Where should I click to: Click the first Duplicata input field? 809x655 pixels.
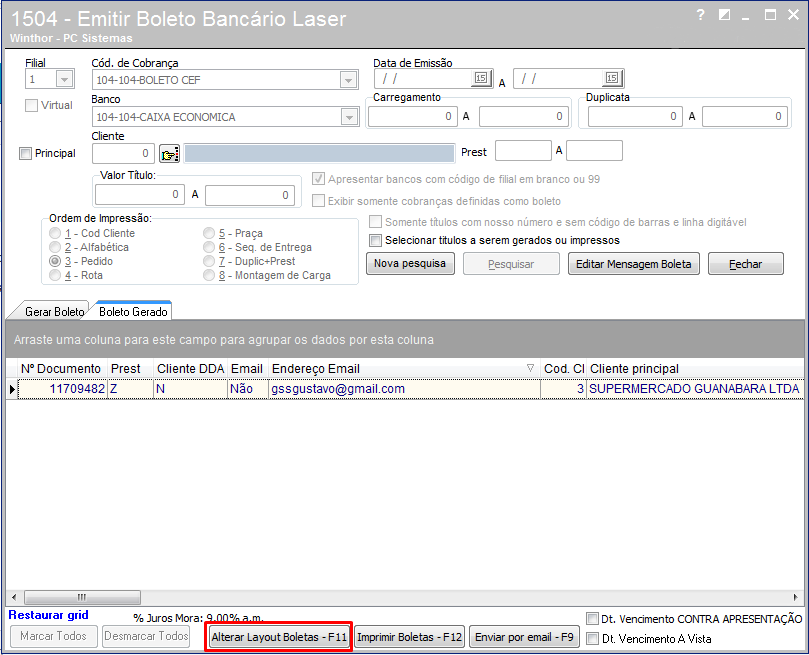click(x=635, y=117)
